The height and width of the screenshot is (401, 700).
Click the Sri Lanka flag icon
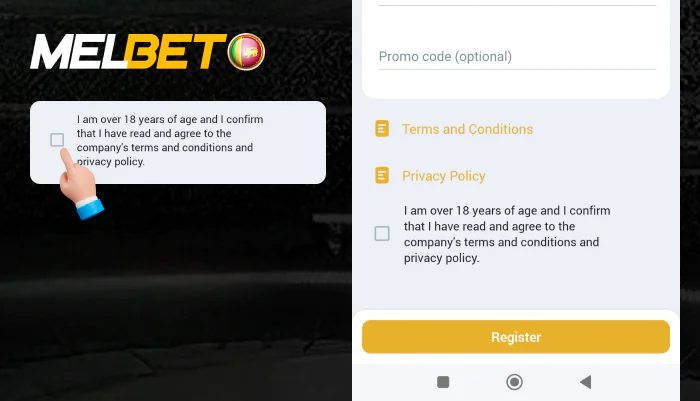coord(246,52)
